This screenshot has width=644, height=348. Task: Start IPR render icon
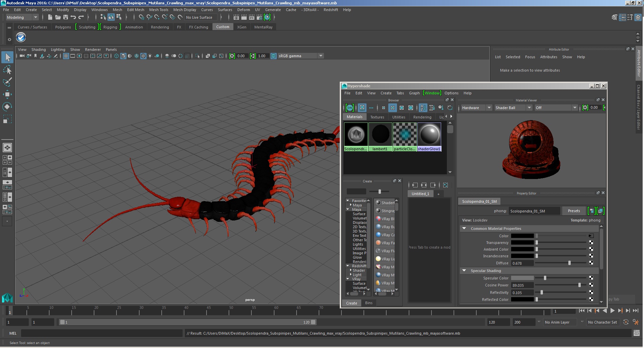point(252,17)
